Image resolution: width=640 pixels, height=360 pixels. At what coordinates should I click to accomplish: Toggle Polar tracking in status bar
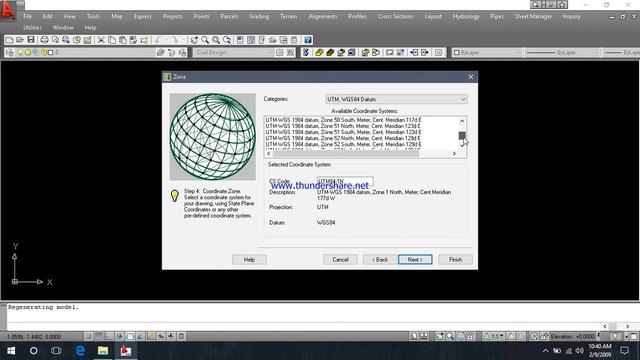click(x=120, y=336)
